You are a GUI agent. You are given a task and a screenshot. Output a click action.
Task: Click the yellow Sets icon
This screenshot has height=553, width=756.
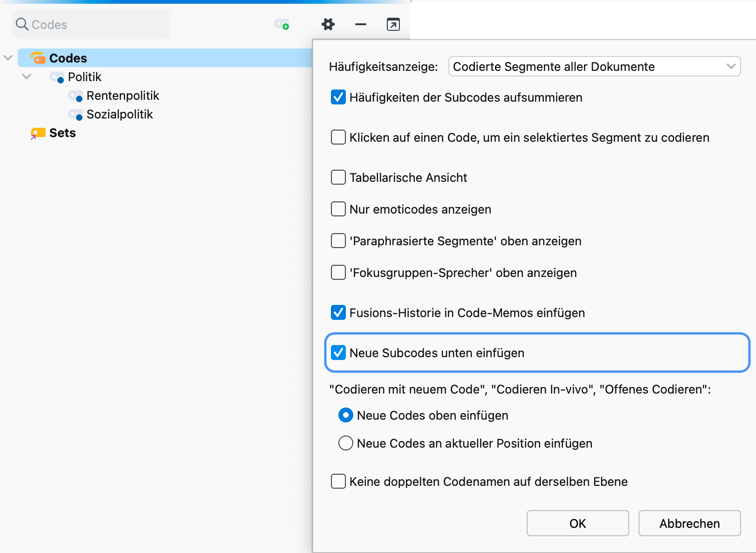pos(37,133)
